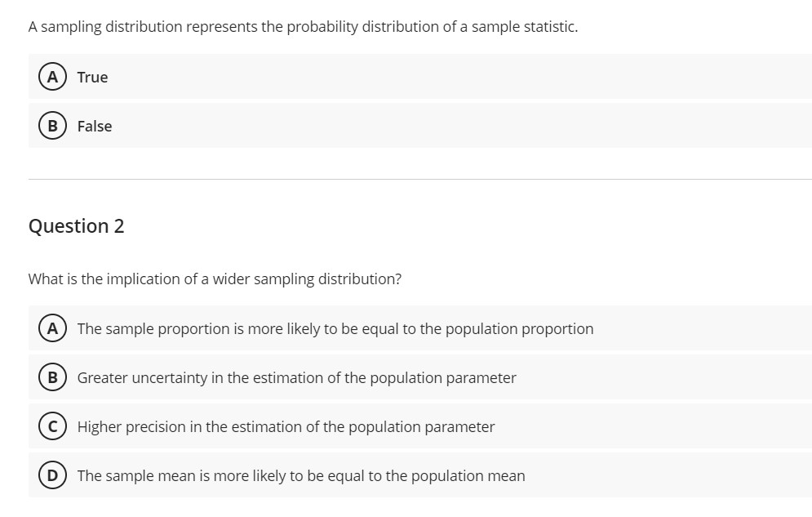The image size is (812, 517).
Task: Click the first question's statement text
Action: coord(303,27)
